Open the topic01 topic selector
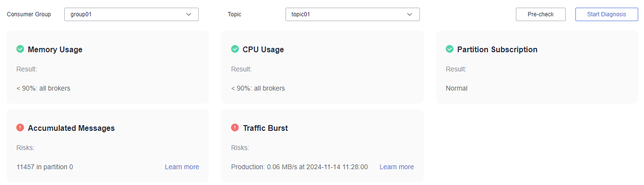The width and height of the screenshot is (644, 185). click(353, 14)
